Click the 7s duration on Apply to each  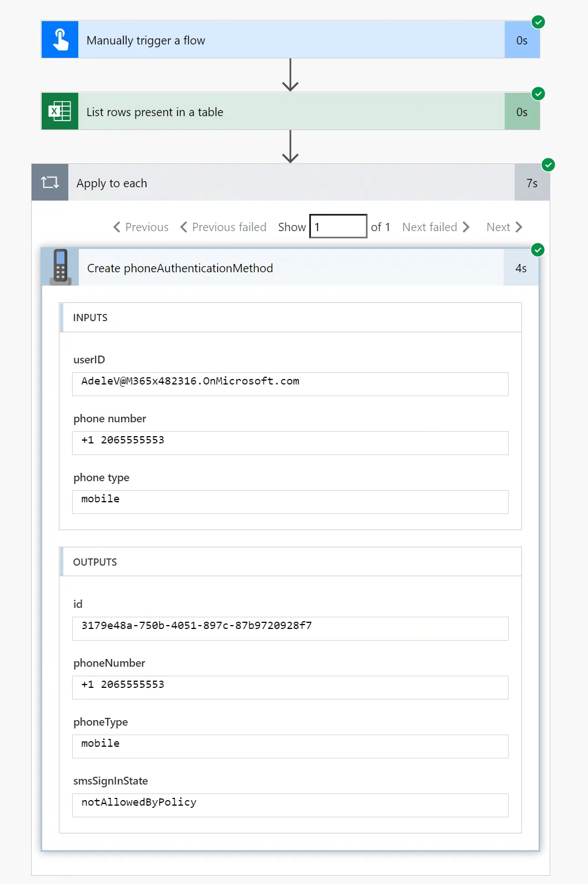[x=532, y=182]
